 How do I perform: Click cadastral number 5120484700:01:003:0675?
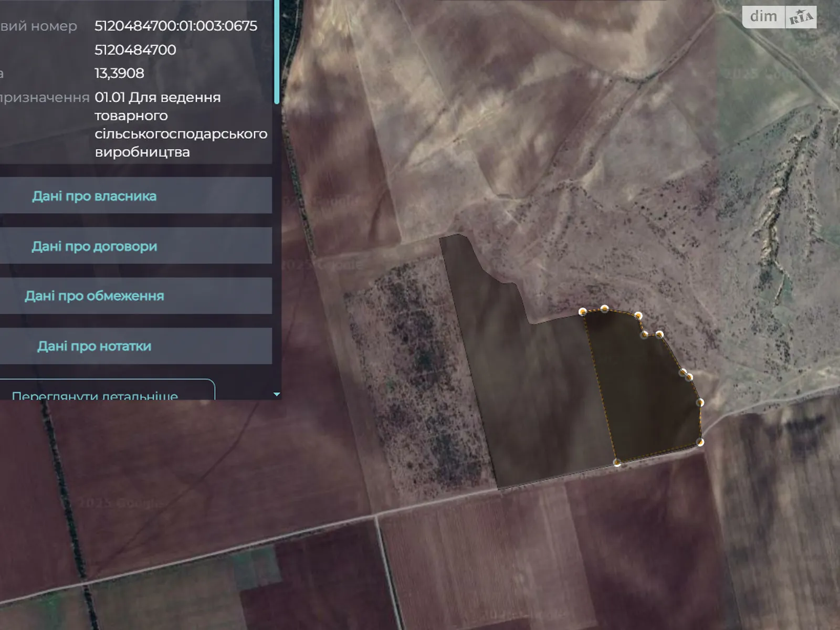[x=176, y=26]
